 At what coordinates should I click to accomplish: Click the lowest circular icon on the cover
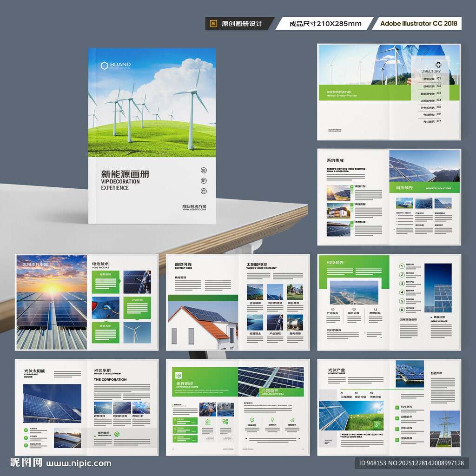tap(204, 191)
